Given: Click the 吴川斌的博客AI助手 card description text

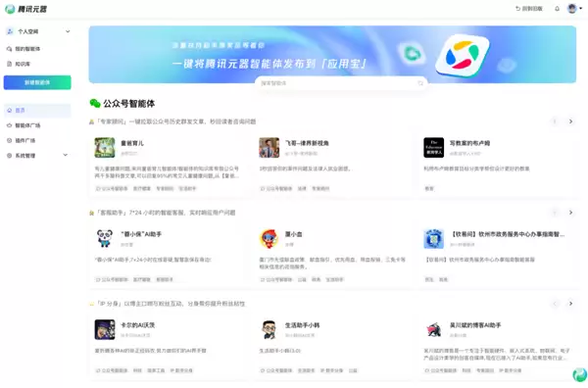Looking at the screenshot, I should pos(497,355).
